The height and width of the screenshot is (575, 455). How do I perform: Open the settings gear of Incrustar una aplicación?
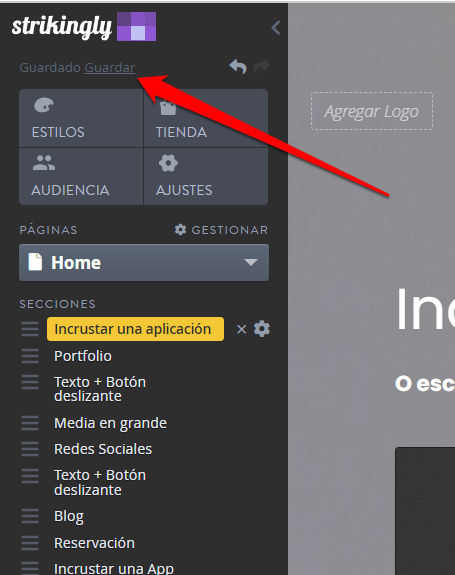[x=262, y=329]
